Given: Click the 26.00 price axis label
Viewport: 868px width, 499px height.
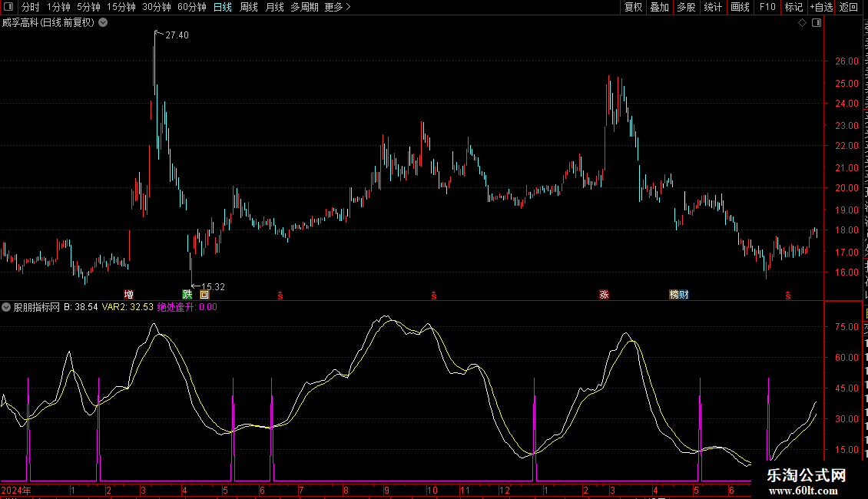Looking at the screenshot, I should [847, 61].
